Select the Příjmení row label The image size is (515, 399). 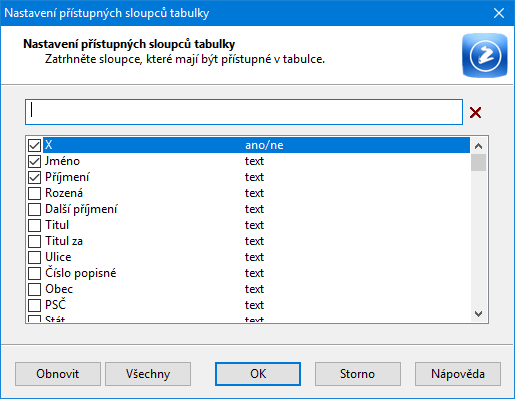click(x=67, y=177)
